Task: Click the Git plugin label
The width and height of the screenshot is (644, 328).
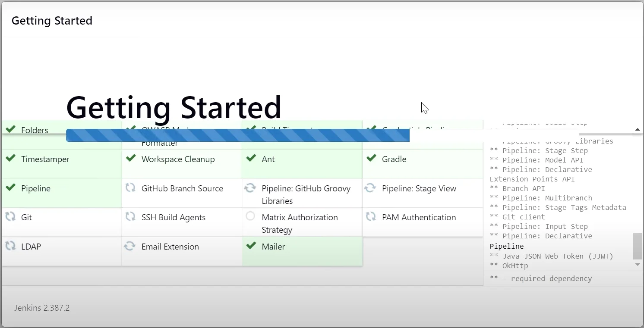Action: click(26, 217)
